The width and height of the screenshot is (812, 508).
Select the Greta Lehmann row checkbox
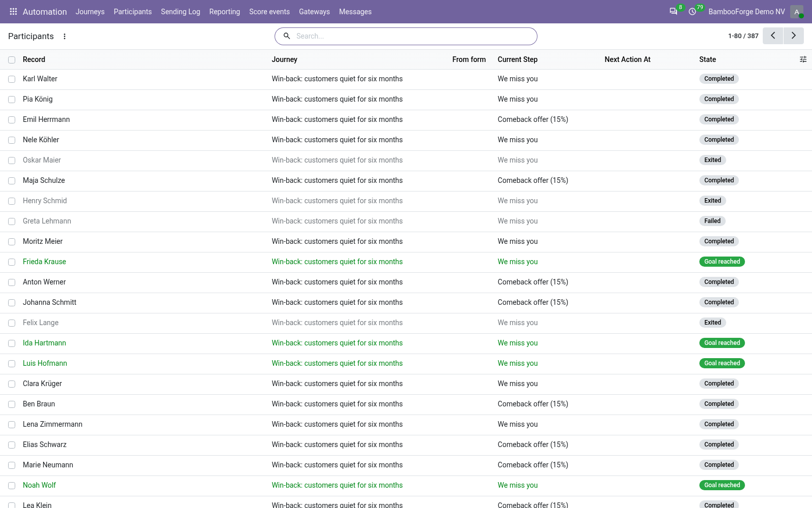12,221
